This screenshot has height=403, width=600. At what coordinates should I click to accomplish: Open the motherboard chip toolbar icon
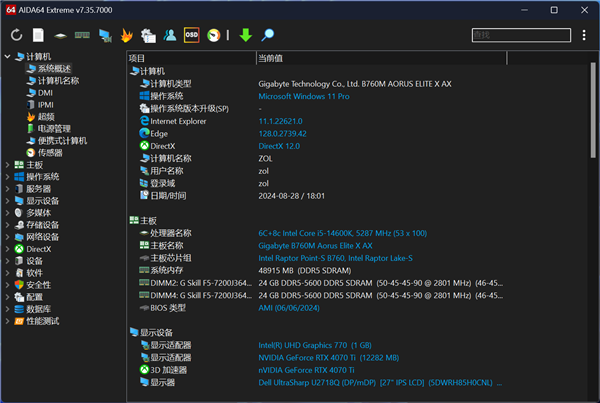[60, 36]
